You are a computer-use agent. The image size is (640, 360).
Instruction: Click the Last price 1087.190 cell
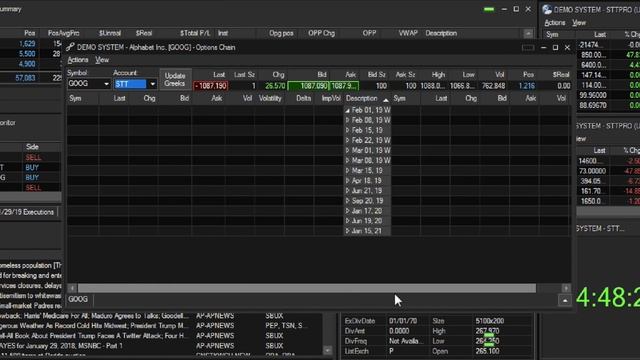[211, 86]
